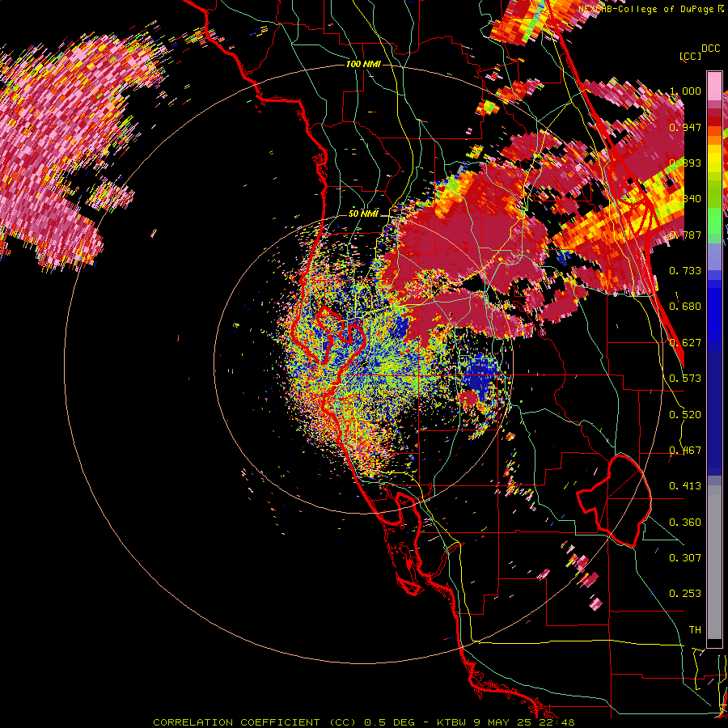Click the 0.253 scale label

coord(685,594)
